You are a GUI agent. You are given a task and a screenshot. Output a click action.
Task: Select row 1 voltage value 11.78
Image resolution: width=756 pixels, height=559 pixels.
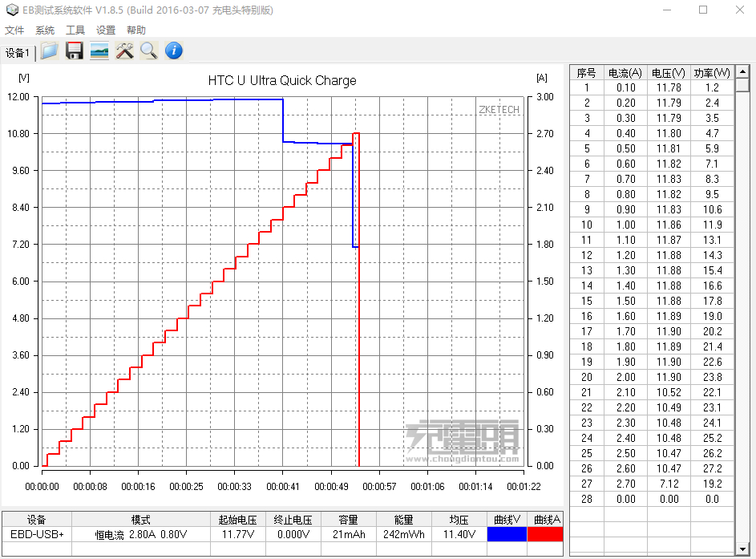pyautogui.click(x=669, y=87)
